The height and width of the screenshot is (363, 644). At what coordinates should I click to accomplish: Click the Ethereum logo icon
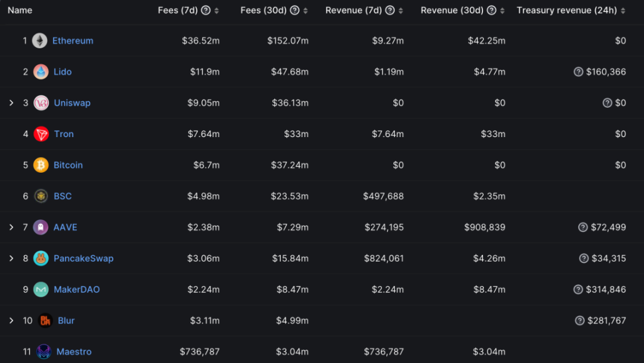coord(40,40)
